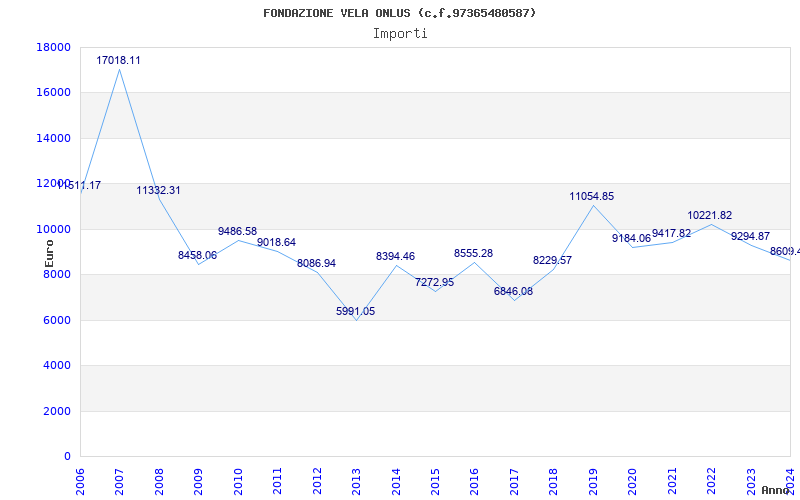Select the 2023 year axis label
This screenshot has width=800, height=500.
click(x=751, y=481)
